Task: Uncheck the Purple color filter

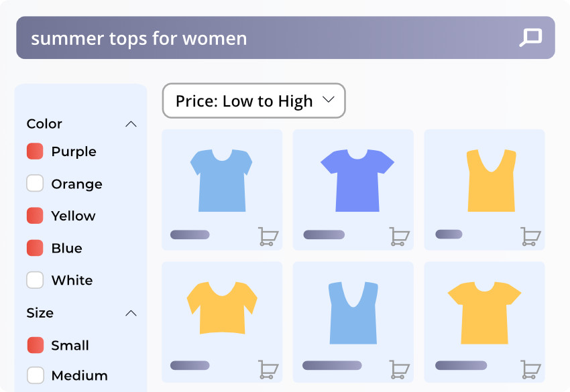Action: pyautogui.click(x=35, y=151)
